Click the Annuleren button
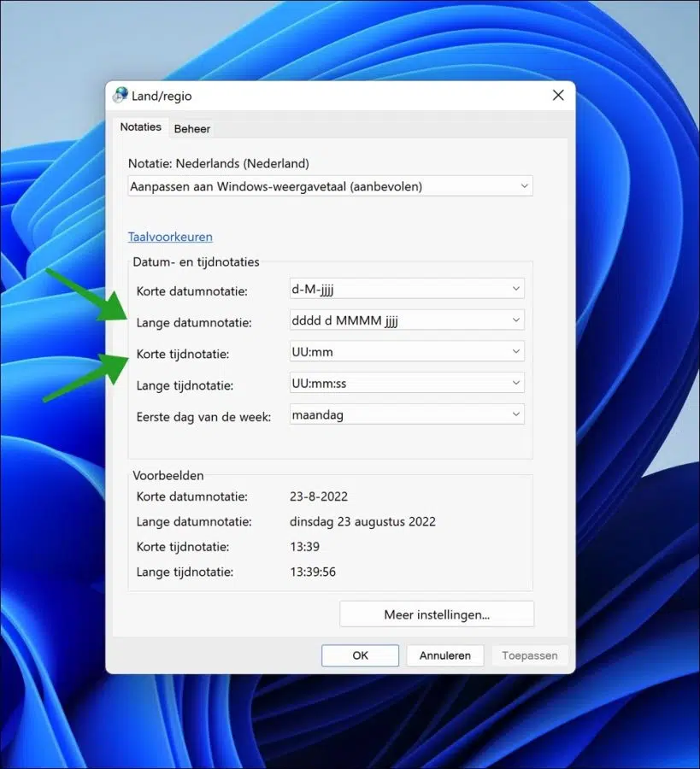The image size is (700, 769). coord(445,655)
